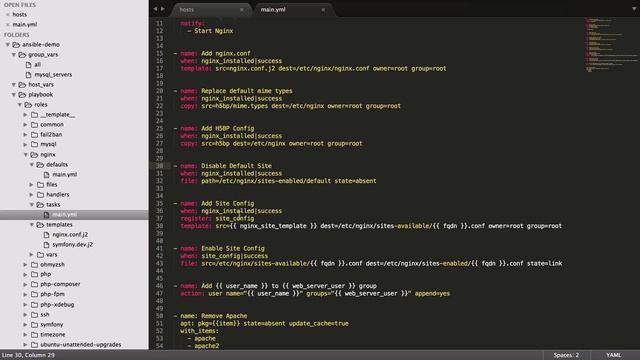Expand the fail2ban folder
This screenshot has height=360, width=640.
click(26, 134)
